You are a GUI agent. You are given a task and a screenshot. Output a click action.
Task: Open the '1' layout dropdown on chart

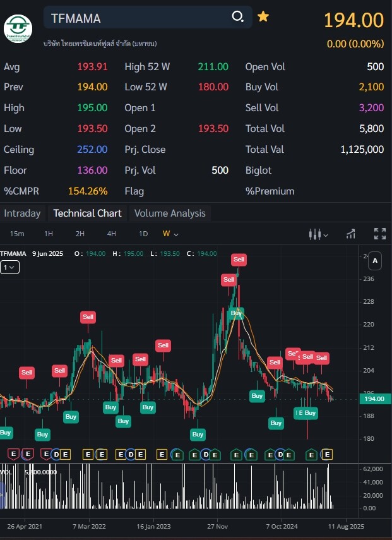click(x=9, y=267)
